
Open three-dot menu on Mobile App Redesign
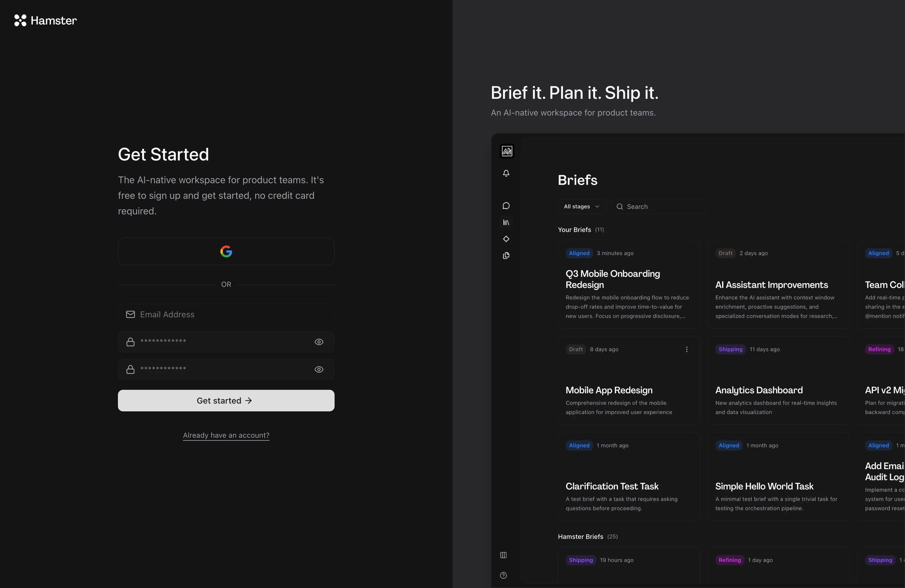coord(687,349)
